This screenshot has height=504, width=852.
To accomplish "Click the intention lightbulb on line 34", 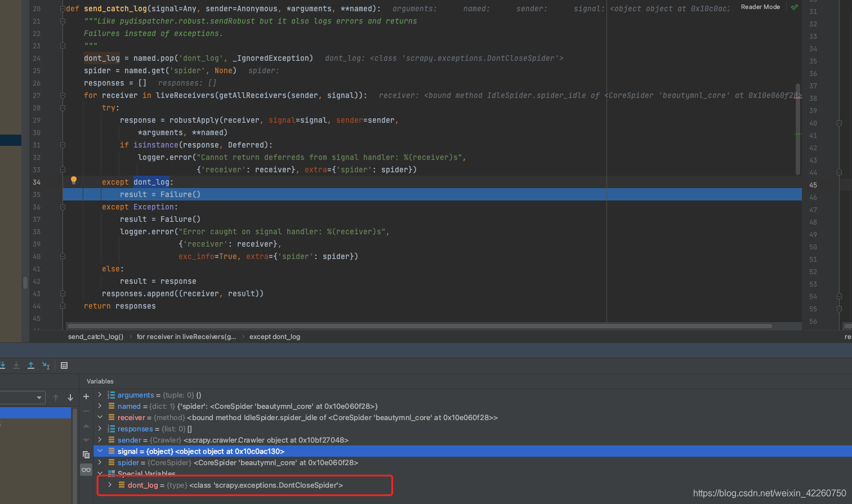I will pos(73,180).
